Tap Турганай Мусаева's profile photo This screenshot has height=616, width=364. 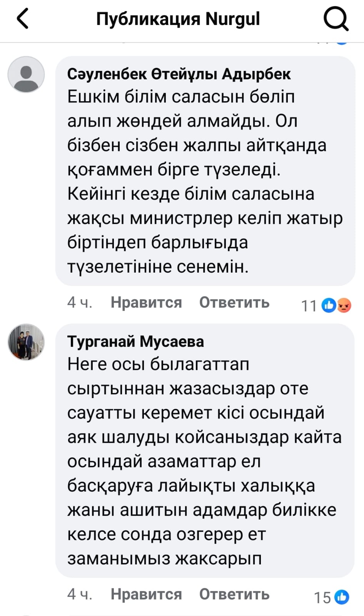[26, 342]
